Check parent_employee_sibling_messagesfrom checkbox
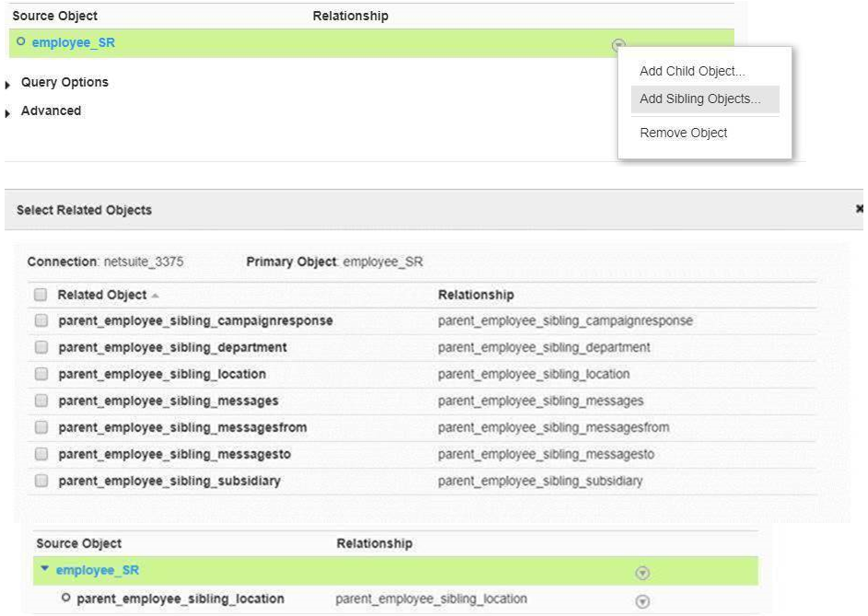Image resolution: width=868 pixels, height=616 pixels. pos(41,427)
